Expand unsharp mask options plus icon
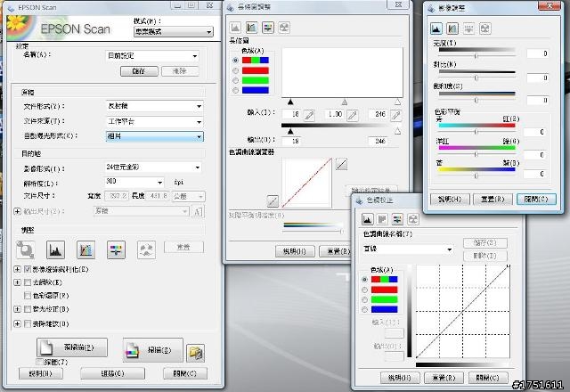 17,269
